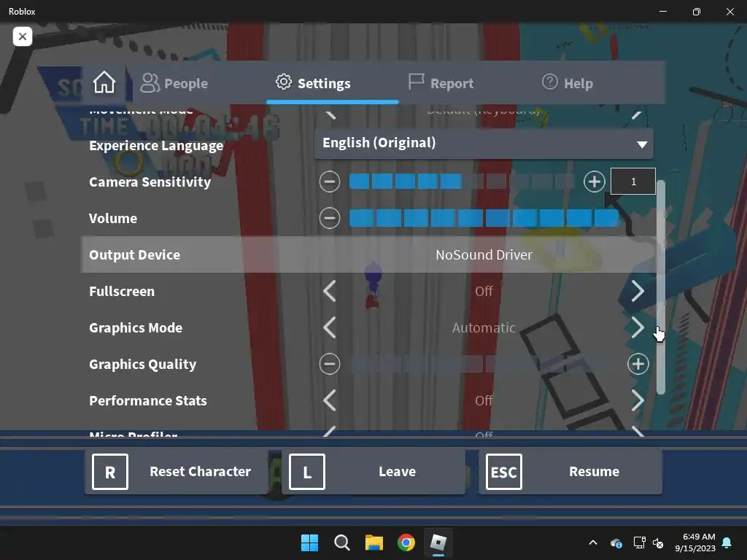This screenshot has height=560, width=747.
Task: Close the Roblox menu with the X button
Action: point(23,36)
